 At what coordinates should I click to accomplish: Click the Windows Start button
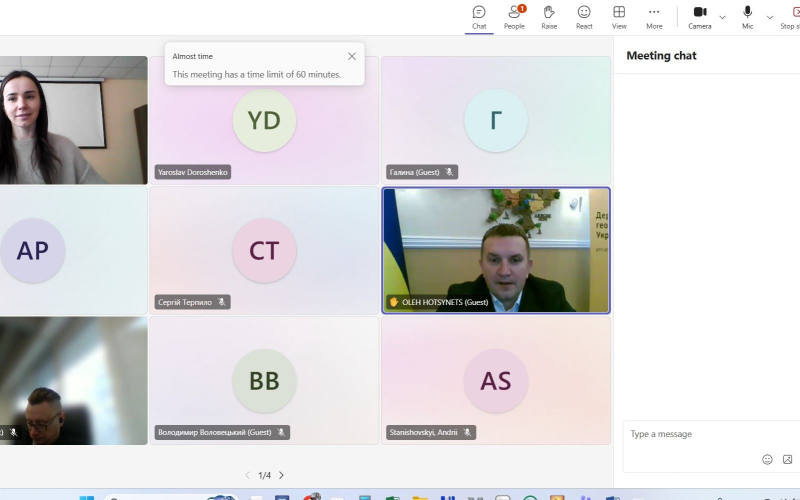tap(87, 497)
